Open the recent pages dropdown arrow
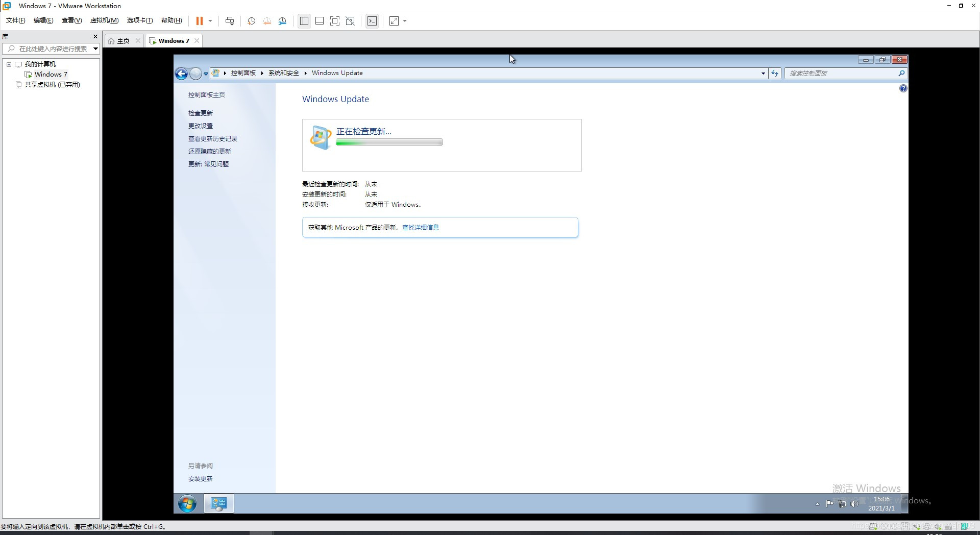Image resolution: width=980 pixels, height=535 pixels. point(206,74)
